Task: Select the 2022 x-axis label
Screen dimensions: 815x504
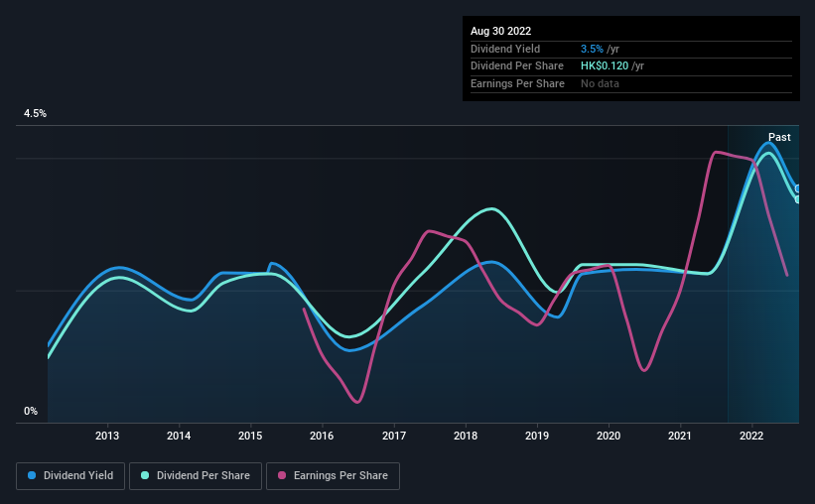Action: (x=751, y=436)
